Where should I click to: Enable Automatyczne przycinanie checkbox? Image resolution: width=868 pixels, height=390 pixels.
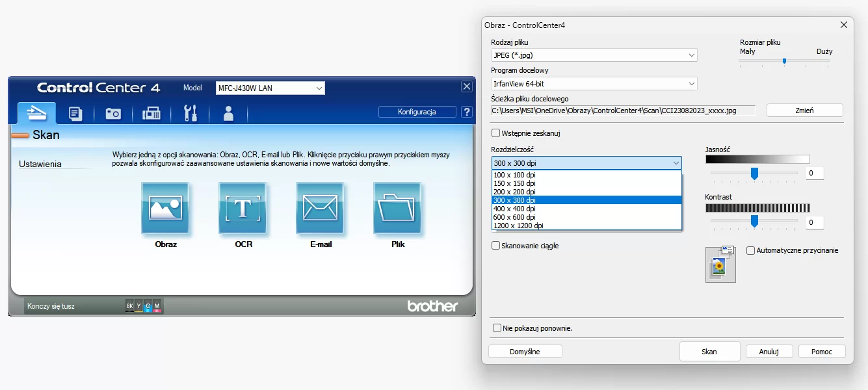751,250
